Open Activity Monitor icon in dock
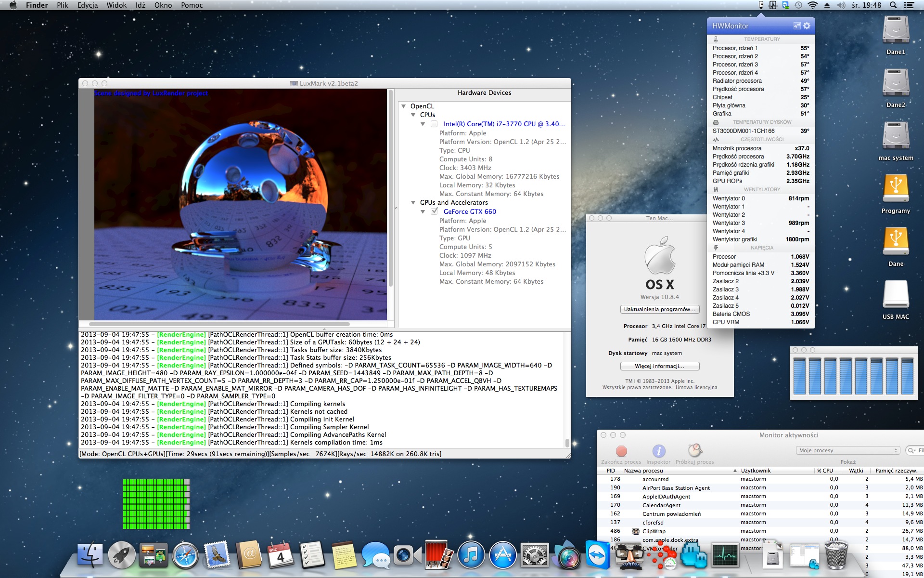924x578 pixels. pyautogui.click(x=725, y=555)
